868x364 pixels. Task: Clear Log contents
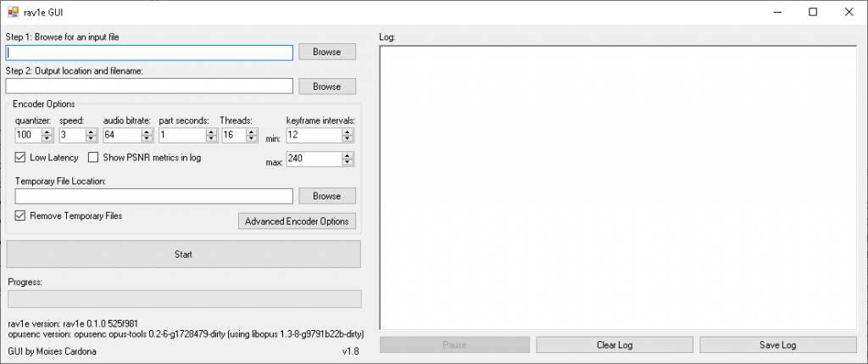click(x=615, y=344)
